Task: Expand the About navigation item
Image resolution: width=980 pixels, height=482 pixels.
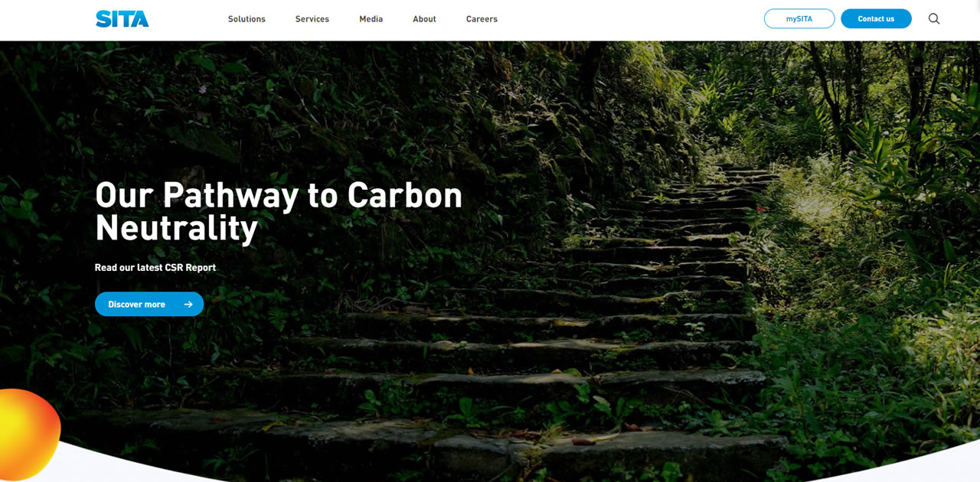Action: (424, 19)
